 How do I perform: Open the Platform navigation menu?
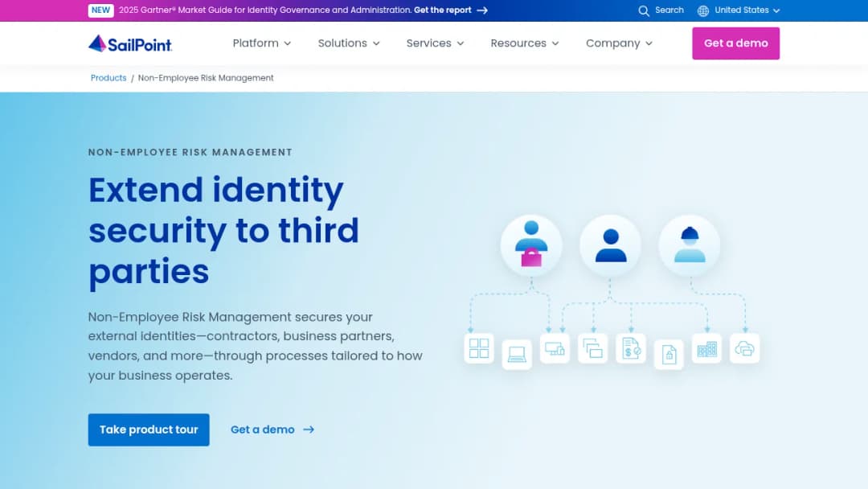point(262,43)
